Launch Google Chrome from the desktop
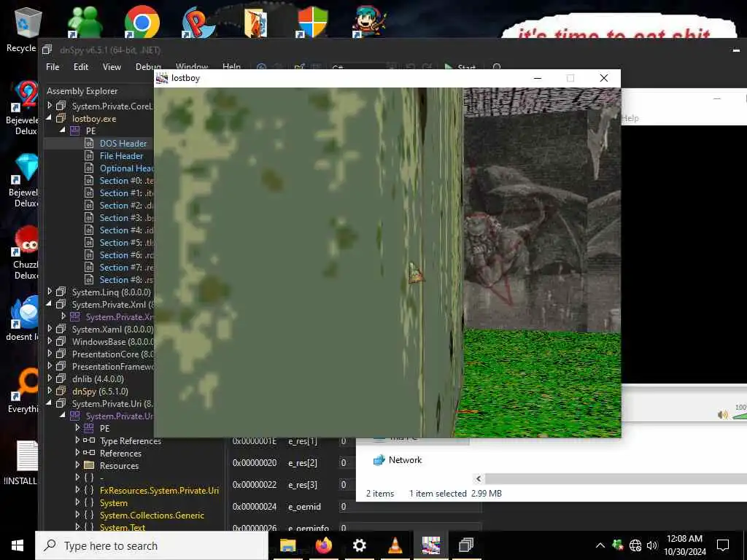 pyautogui.click(x=142, y=22)
